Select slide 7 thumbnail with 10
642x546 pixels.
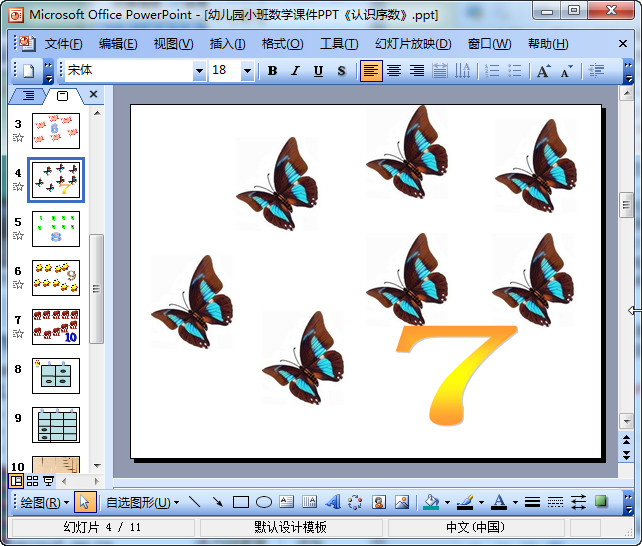tap(56, 327)
